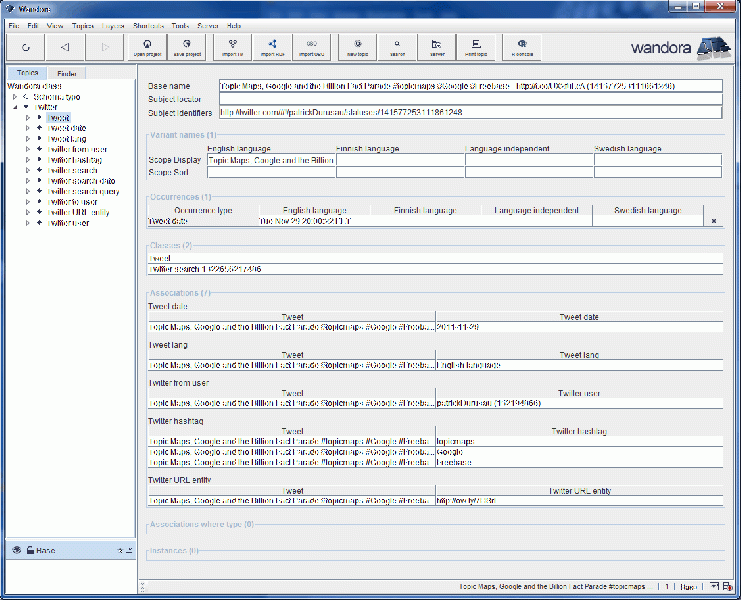Expand the Twitter from user tree node
Image resolution: width=741 pixels, height=600 pixels.
[x=27, y=149]
